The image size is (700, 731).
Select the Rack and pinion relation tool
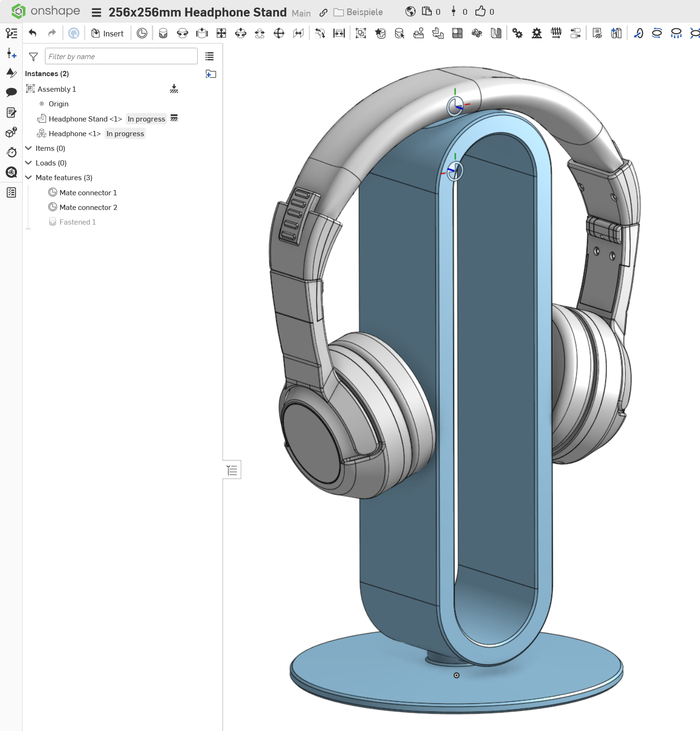tap(537, 33)
